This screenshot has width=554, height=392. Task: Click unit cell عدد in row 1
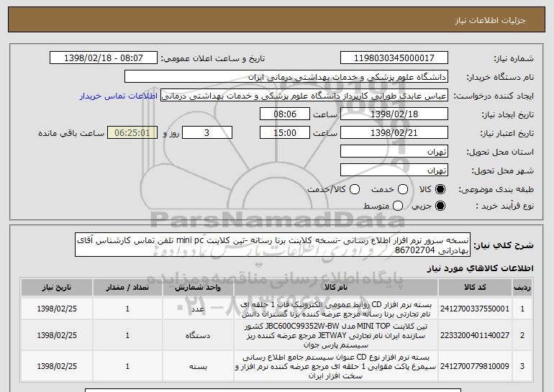[x=198, y=309]
